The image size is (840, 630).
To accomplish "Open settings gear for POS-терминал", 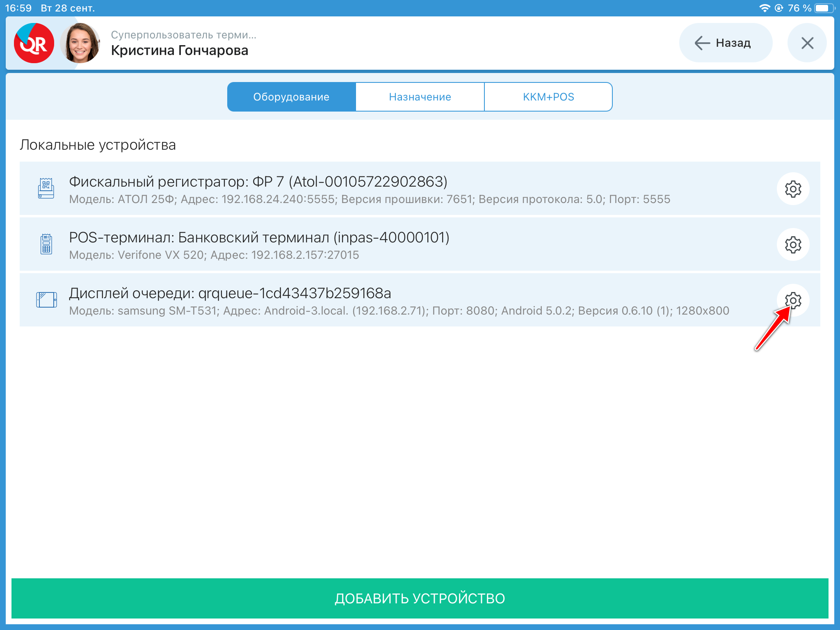I will tap(793, 245).
